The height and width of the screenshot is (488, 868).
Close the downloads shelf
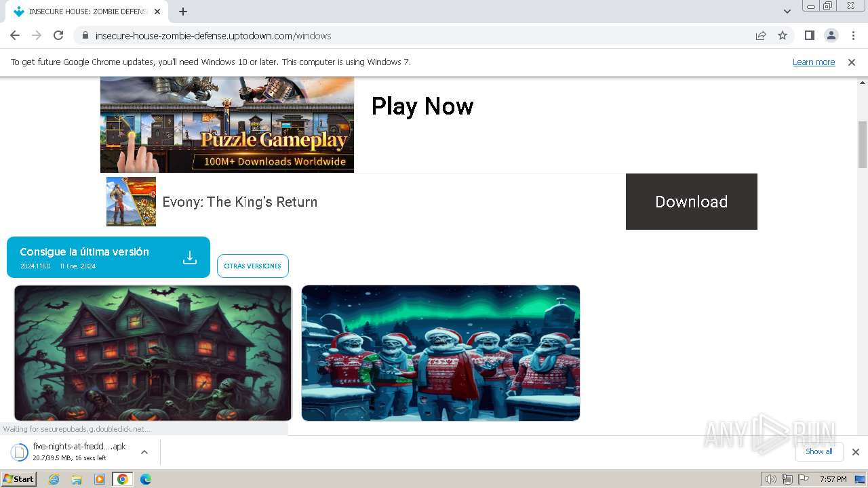coord(856,452)
